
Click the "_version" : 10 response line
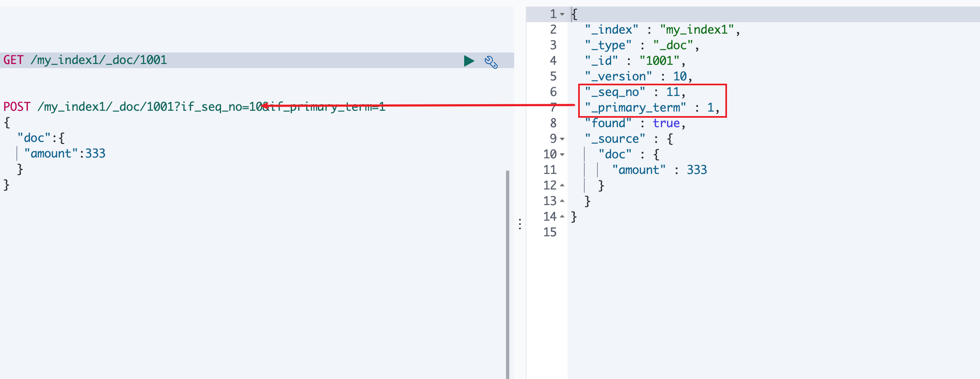[x=638, y=77]
